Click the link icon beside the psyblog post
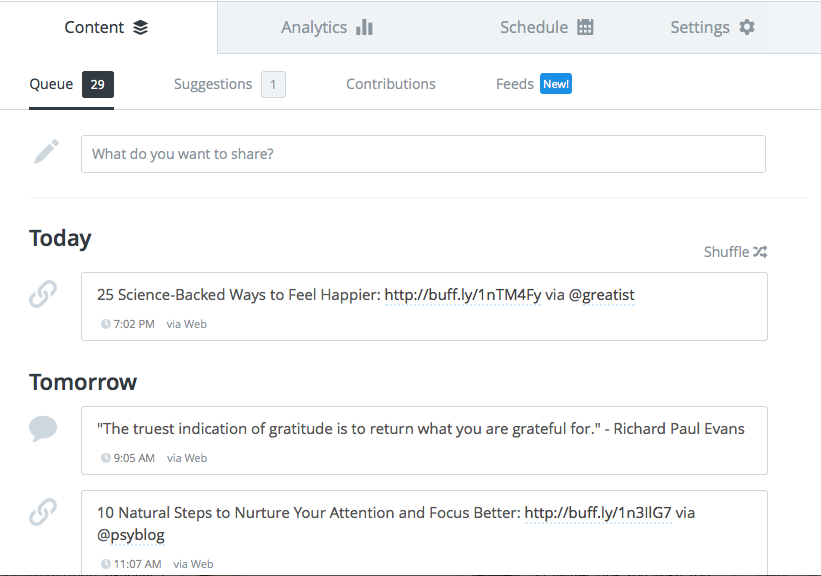 [x=43, y=512]
